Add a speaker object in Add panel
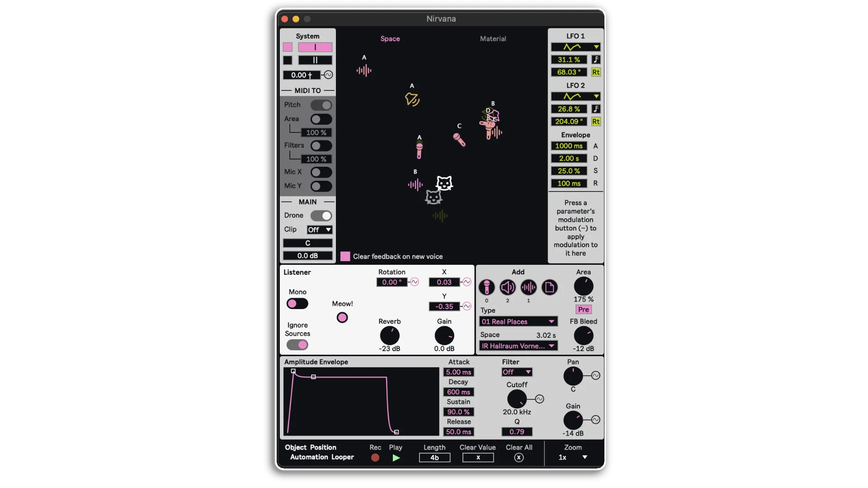868x488 pixels. point(508,287)
